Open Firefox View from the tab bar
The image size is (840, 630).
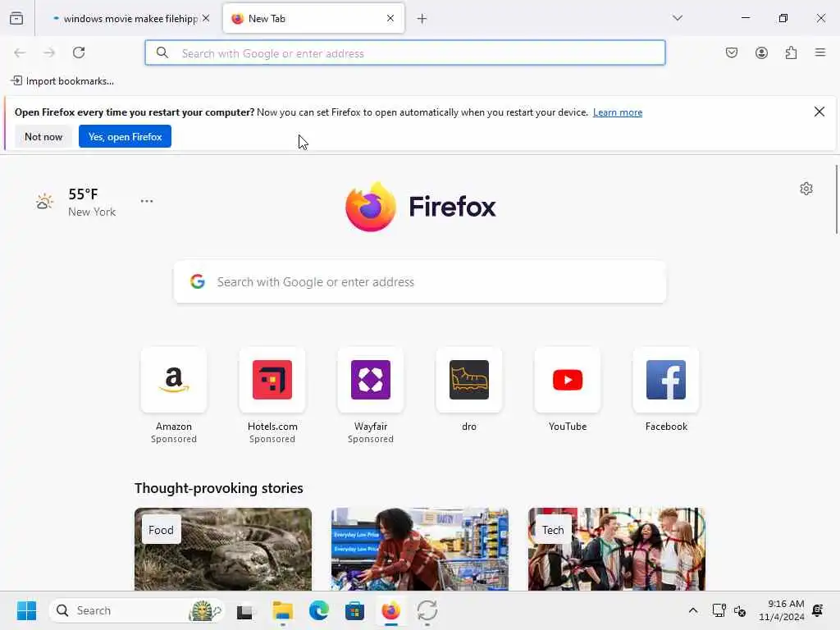coord(16,18)
